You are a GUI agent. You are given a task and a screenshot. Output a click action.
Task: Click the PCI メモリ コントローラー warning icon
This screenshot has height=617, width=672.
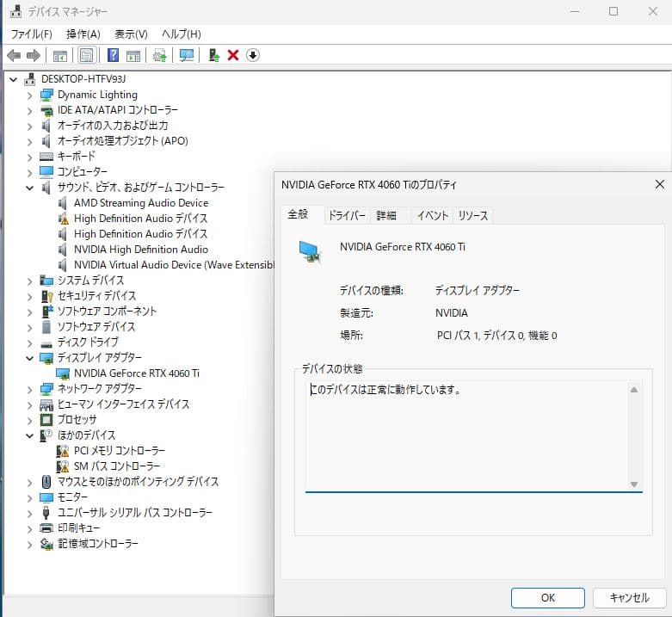[63, 451]
